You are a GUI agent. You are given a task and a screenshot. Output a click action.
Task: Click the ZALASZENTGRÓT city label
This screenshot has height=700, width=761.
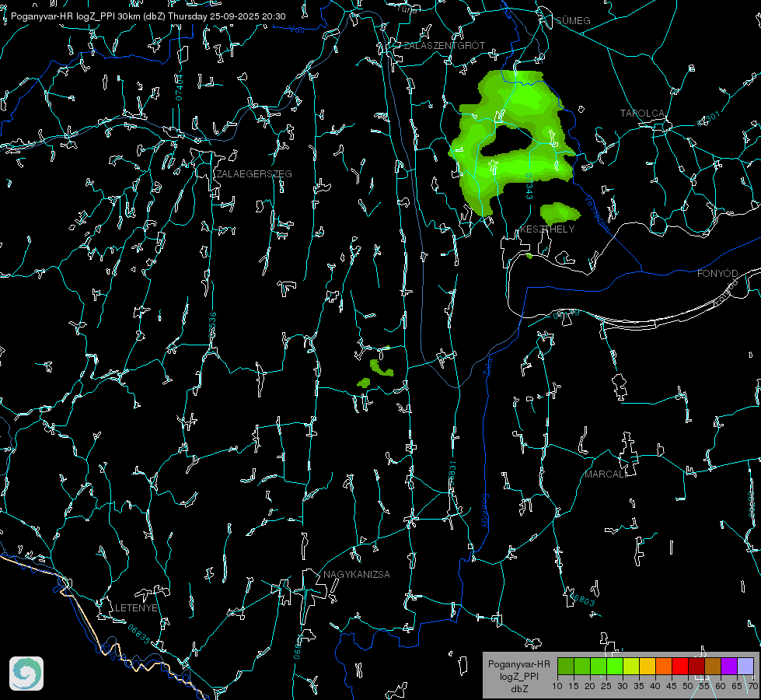pos(444,45)
